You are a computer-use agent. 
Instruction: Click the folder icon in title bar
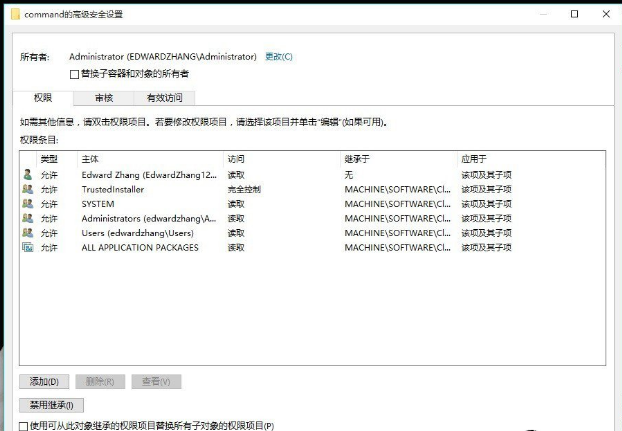tap(15, 14)
